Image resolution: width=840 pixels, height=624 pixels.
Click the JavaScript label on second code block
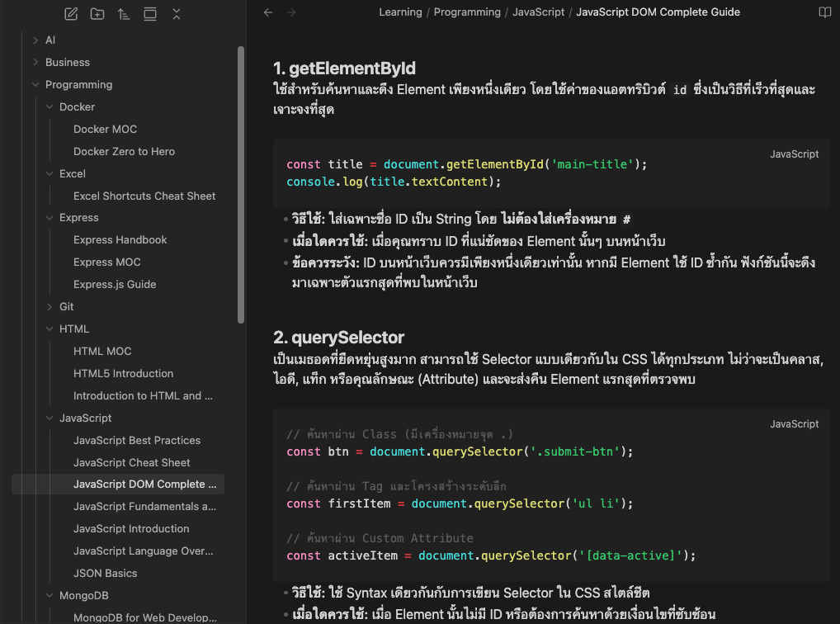(x=794, y=424)
